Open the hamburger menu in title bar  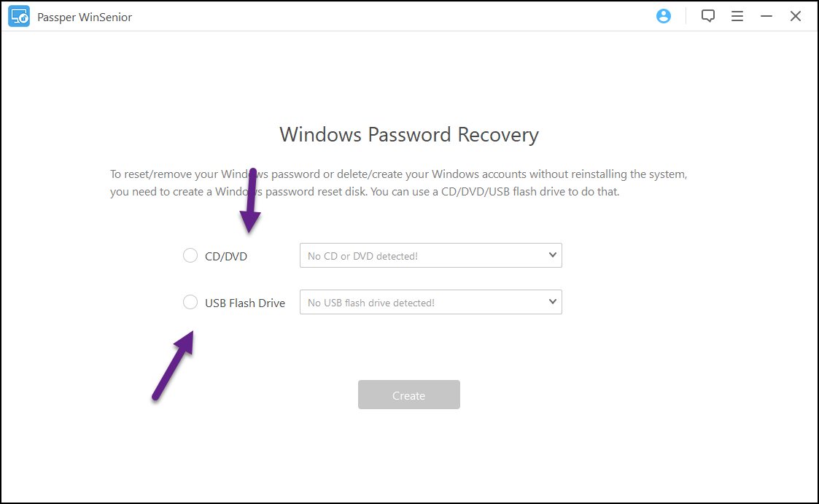pos(737,16)
